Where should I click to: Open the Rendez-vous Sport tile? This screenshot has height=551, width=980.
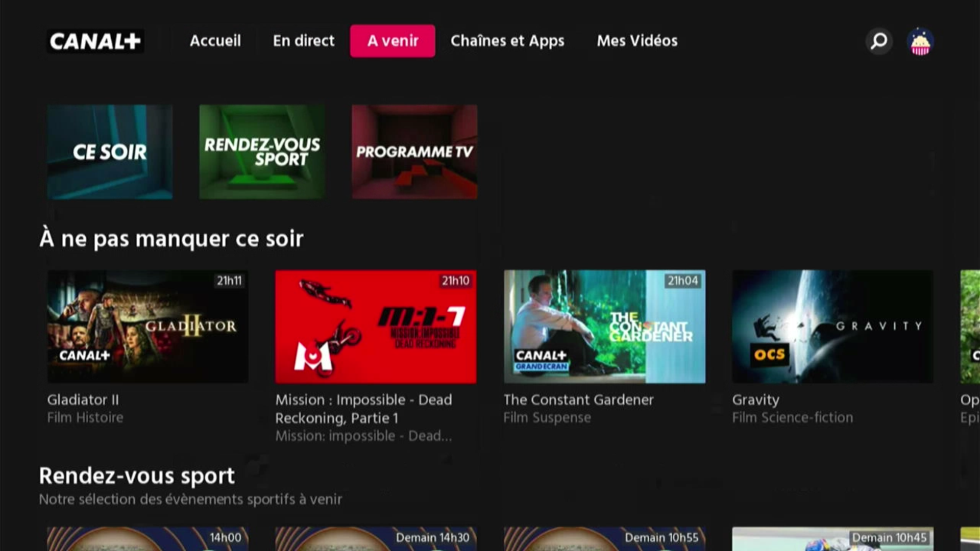(x=262, y=152)
